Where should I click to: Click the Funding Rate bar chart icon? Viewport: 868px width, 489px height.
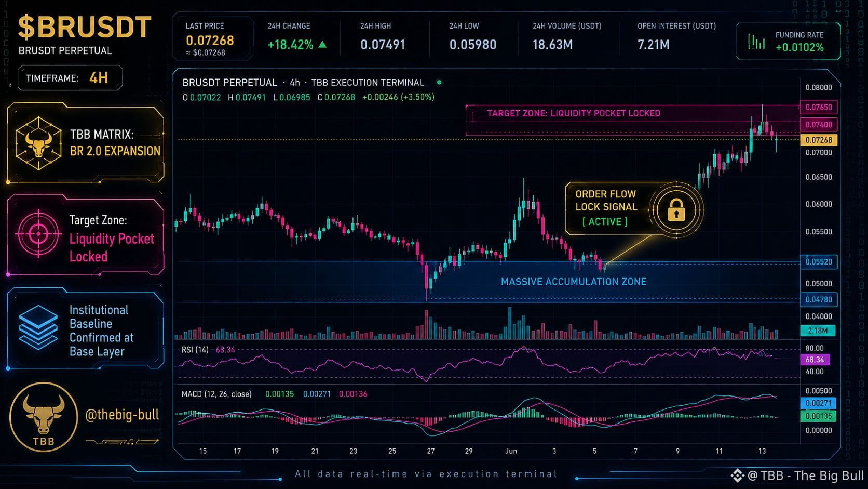[756, 42]
